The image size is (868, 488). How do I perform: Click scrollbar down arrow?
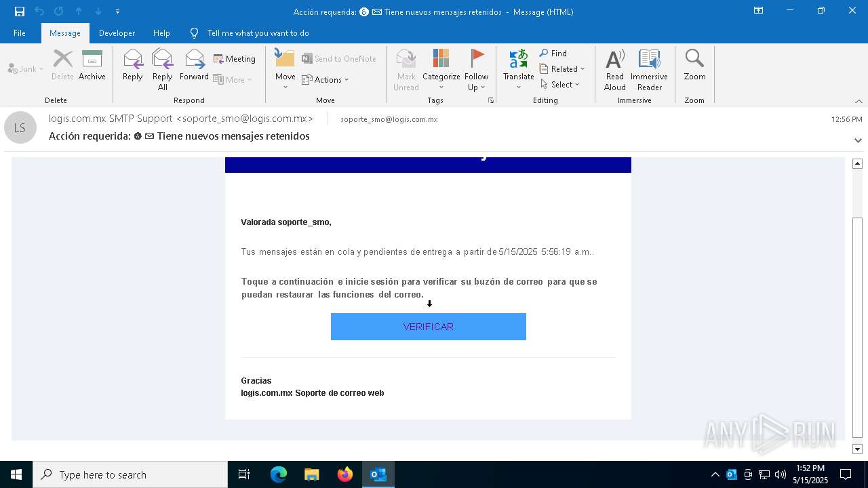click(x=857, y=449)
